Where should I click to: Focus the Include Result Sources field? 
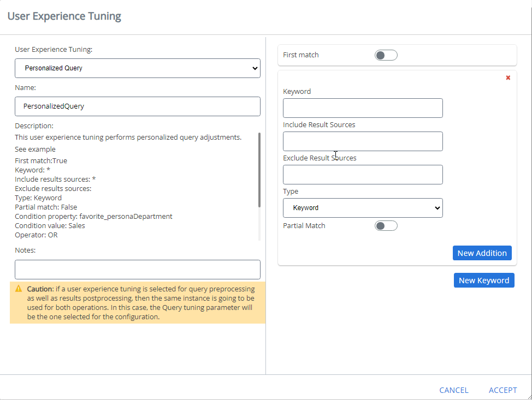click(x=363, y=141)
